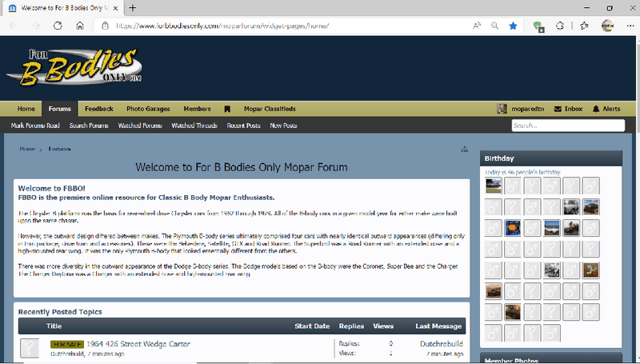The image size is (640, 364).
Task: Click the sitemap icon beside the breadcrumb
Action: point(464,150)
